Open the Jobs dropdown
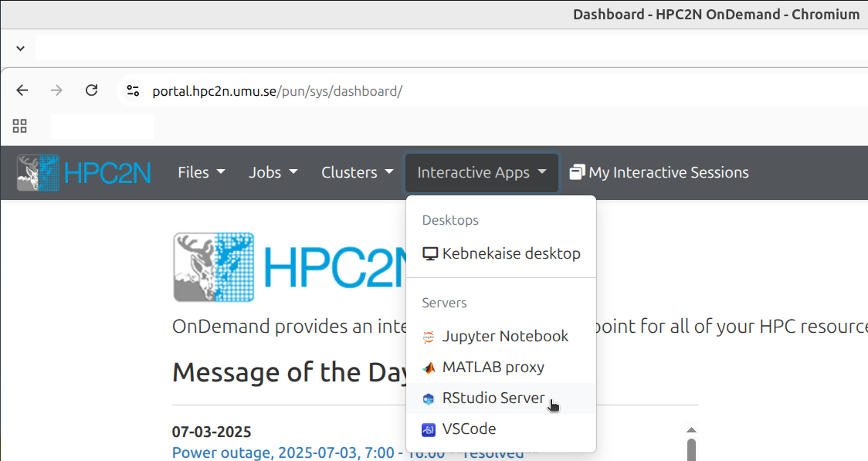This screenshot has width=868, height=461. [273, 172]
